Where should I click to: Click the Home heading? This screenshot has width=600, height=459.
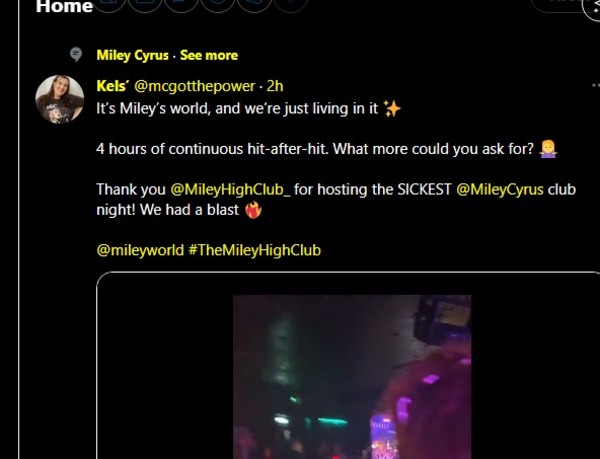click(64, 7)
